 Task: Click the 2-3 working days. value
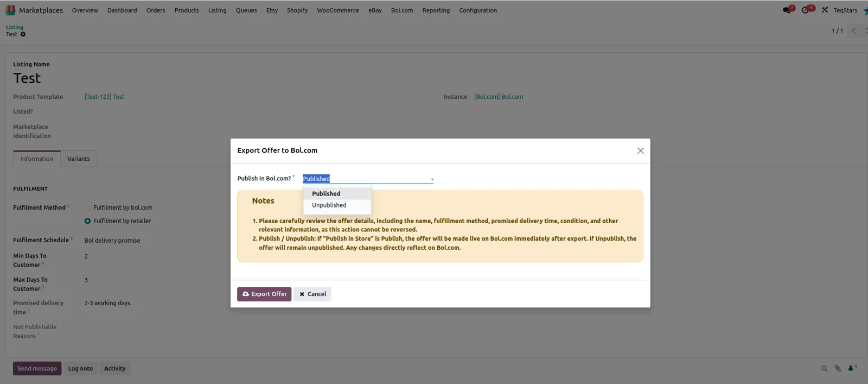point(108,303)
